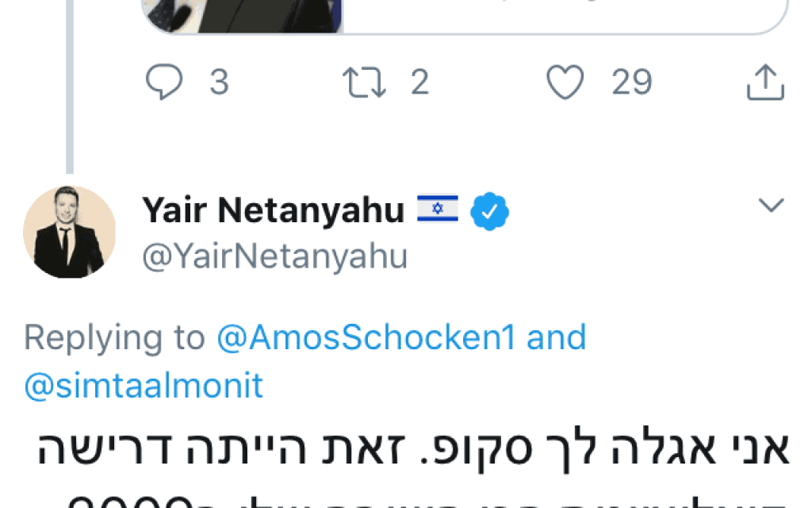Visit the @simtaalmonit mention link
This screenshot has height=508, width=812.
(x=144, y=385)
